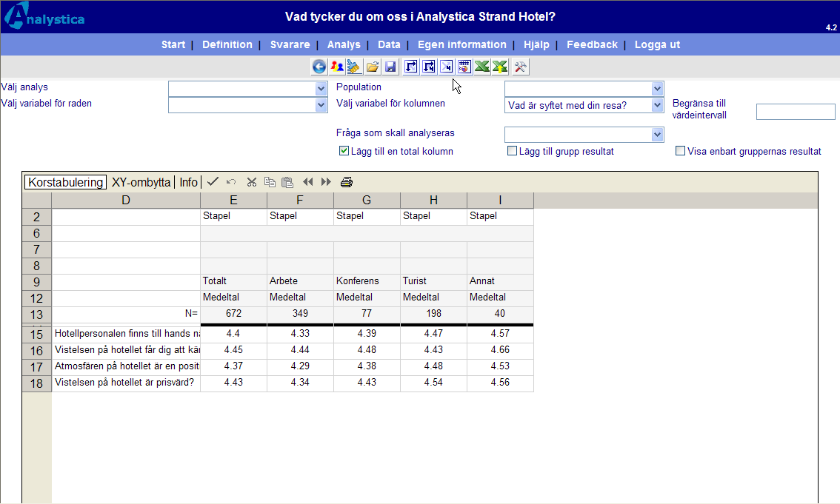The image size is (840, 504).
Task: Open the Info tab
Action: click(x=188, y=182)
